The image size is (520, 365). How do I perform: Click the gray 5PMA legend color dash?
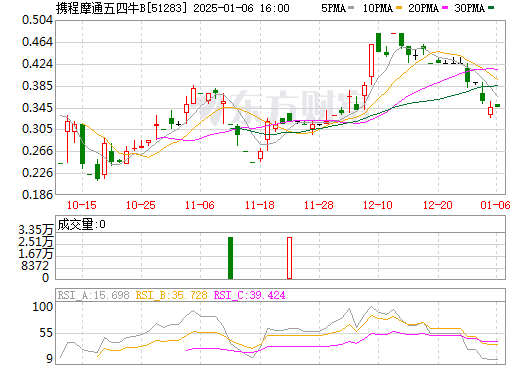pos(351,8)
